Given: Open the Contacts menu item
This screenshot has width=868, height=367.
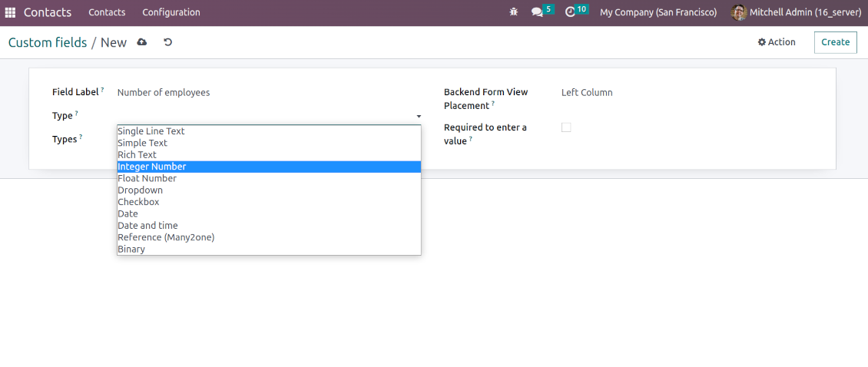Looking at the screenshot, I should [107, 12].
